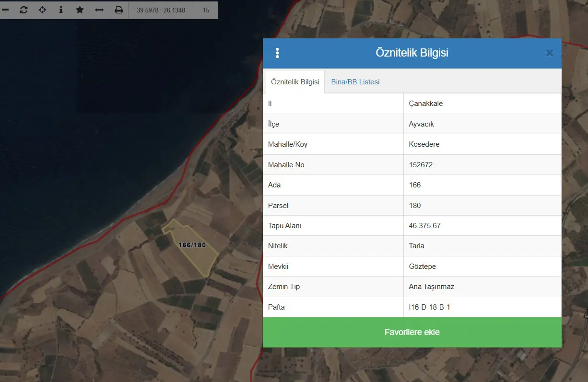Click the Mahalle No value 152672

coord(421,165)
